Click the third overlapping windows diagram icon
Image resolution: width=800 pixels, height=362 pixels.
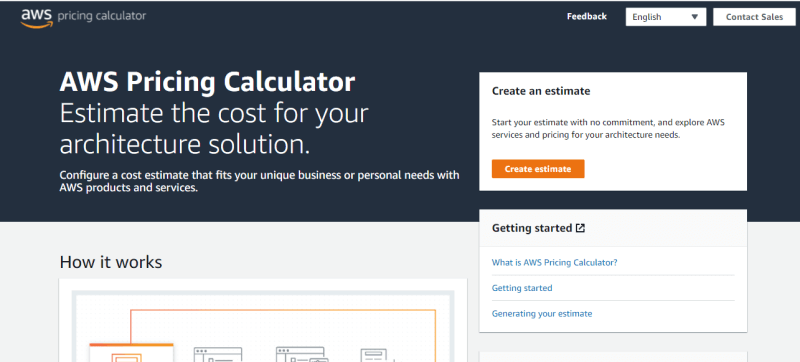[302, 354]
